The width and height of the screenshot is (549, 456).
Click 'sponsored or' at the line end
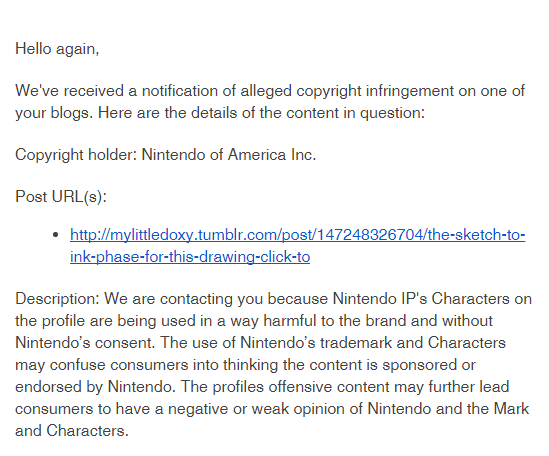click(x=429, y=365)
